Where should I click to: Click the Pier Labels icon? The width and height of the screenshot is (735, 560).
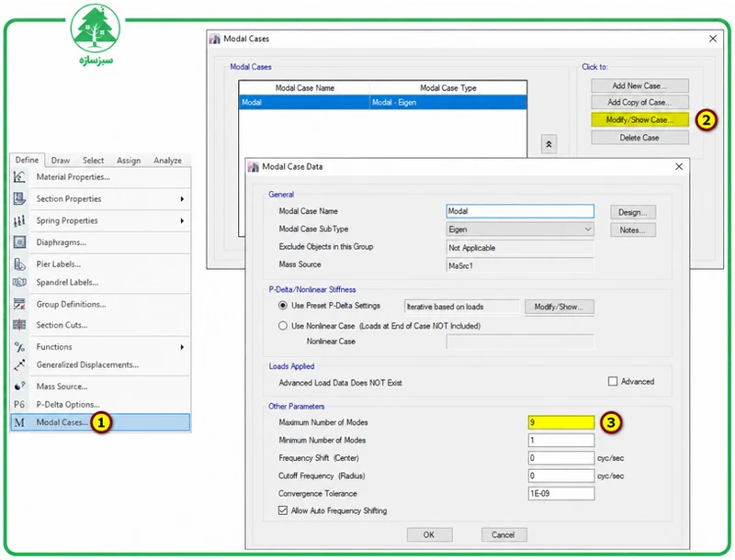click(x=19, y=264)
